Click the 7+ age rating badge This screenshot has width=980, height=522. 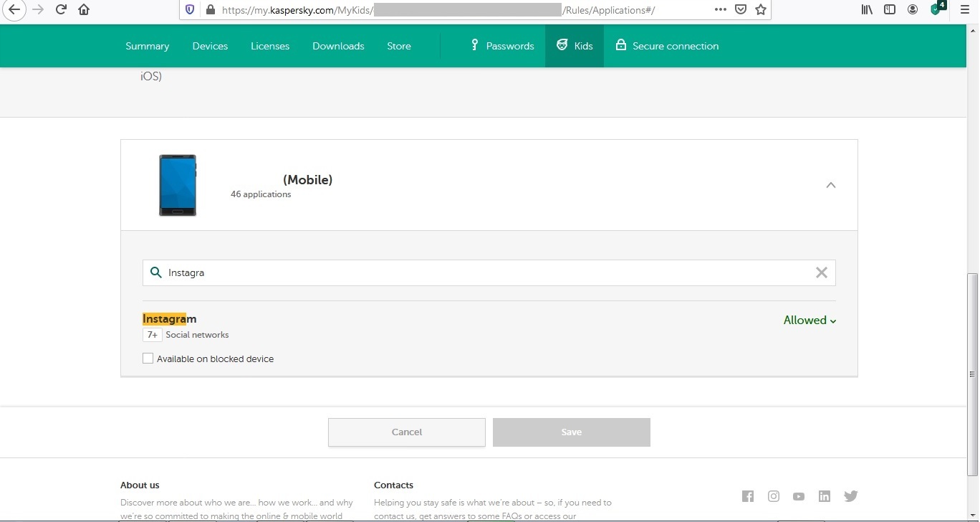click(152, 335)
